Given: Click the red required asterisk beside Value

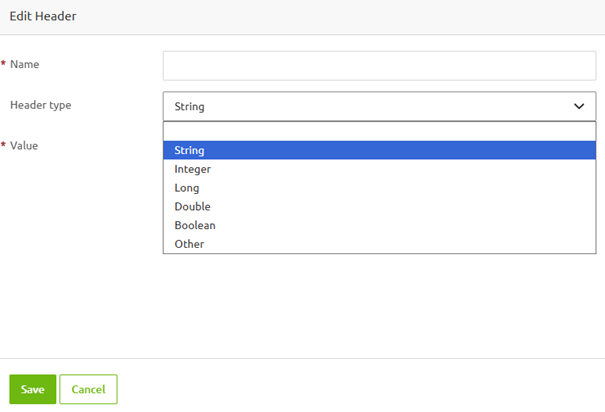Looking at the screenshot, I should tap(3, 146).
